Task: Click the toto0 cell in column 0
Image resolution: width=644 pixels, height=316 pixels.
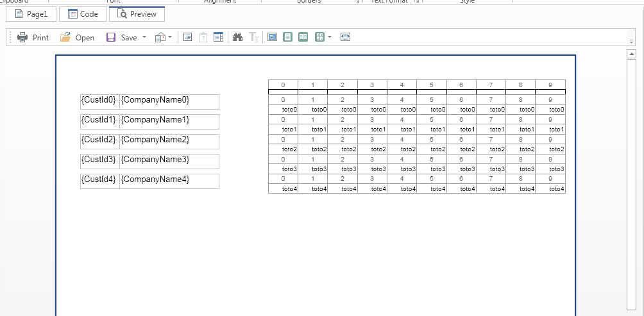Action: point(284,110)
